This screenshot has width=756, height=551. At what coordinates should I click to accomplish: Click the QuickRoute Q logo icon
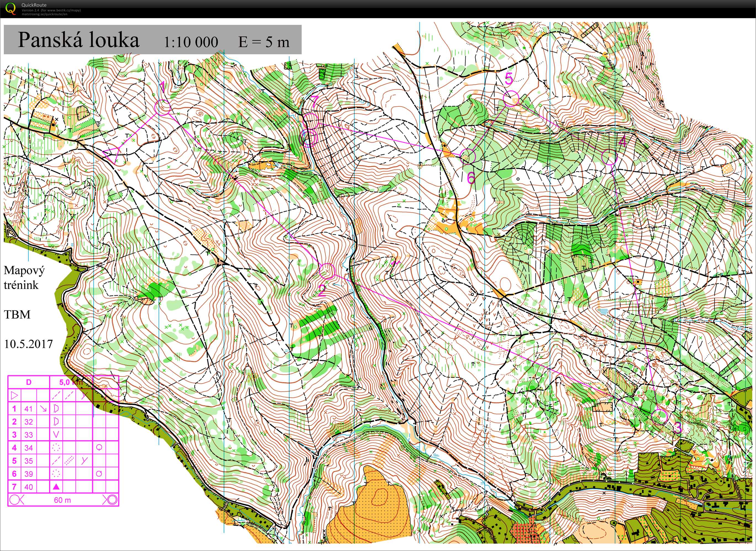pyautogui.click(x=10, y=8)
